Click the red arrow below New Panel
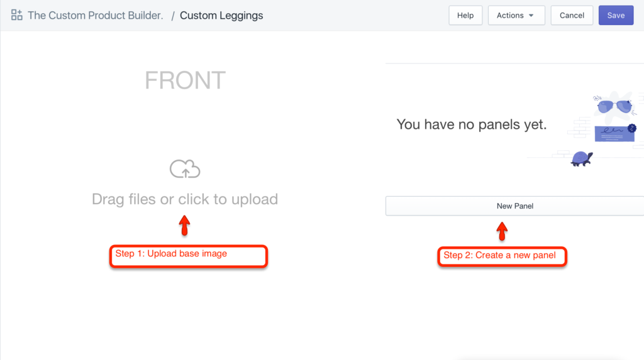The width and height of the screenshot is (644, 360). point(502,231)
